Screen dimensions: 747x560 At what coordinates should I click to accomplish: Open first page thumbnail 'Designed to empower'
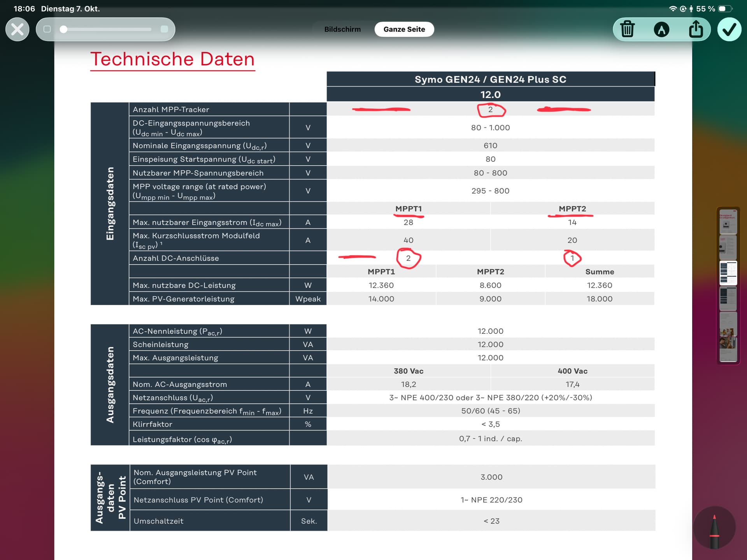coord(728,222)
